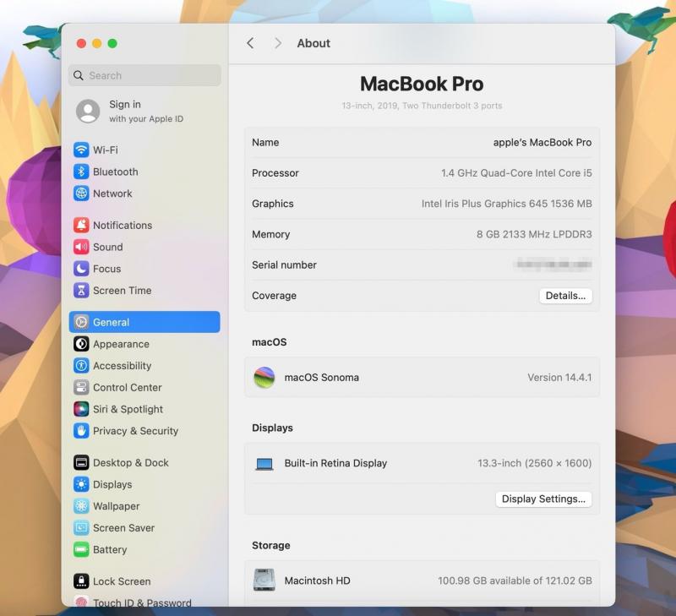The width and height of the screenshot is (676, 616).
Task: Open the Network globe icon
Action: (x=81, y=194)
